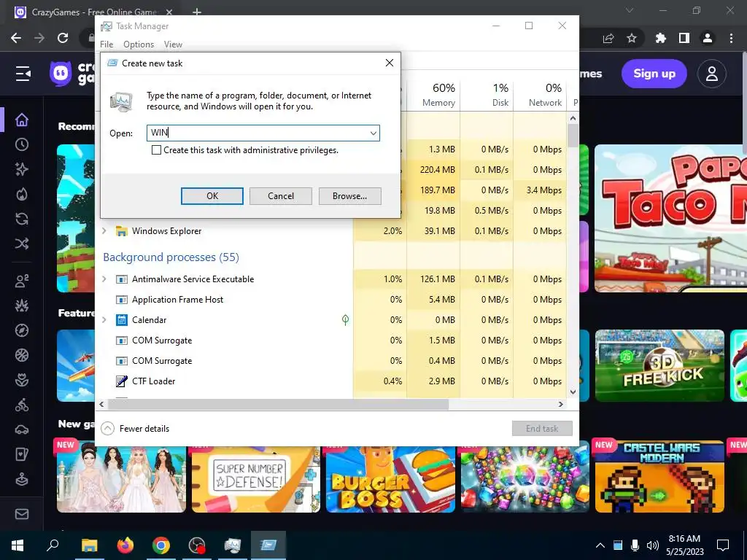Image resolution: width=747 pixels, height=560 pixels.
Task: Select the CTF Loader process
Action: 153,381
